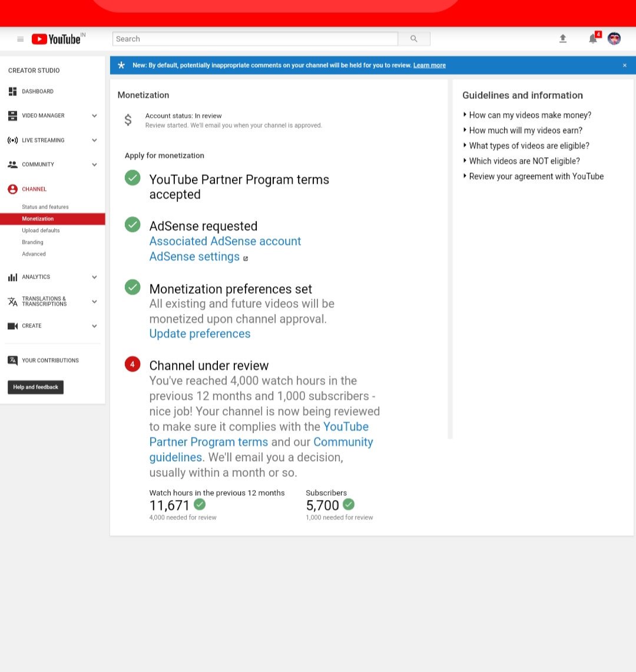Screen dimensions: 636x672
Task: Click the Community people icon
Action: [12, 164]
